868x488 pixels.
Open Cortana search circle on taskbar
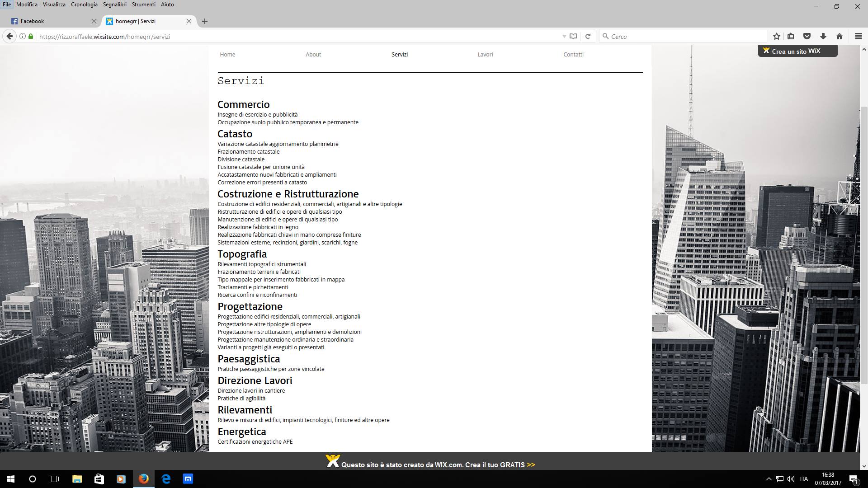(33, 479)
